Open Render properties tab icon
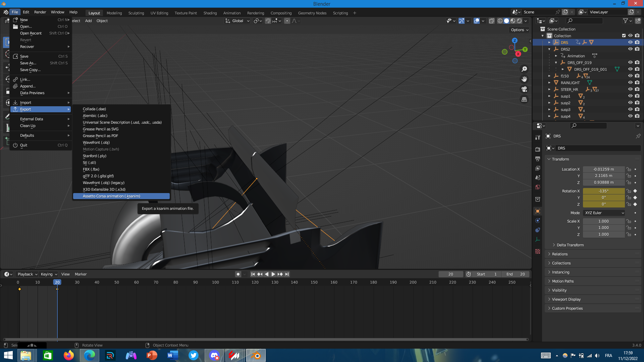 click(538, 149)
